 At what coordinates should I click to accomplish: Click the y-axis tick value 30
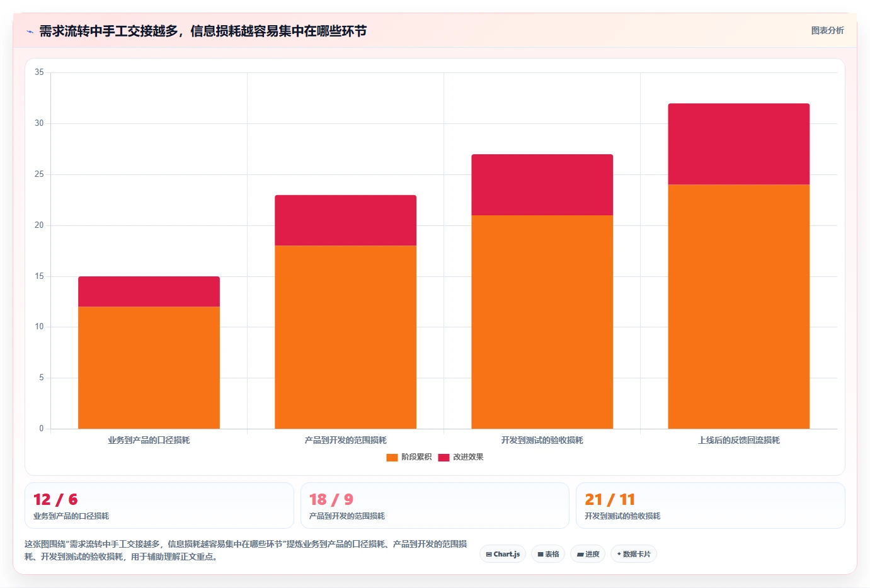[39, 123]
